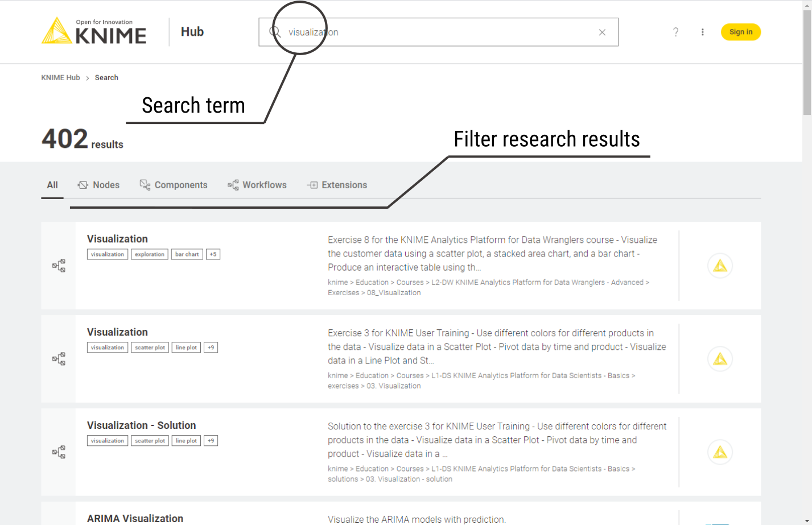This screenshot has width=812, height=525.
Task: Open ARIMA Visualization result
Action: tap(135, 518)
